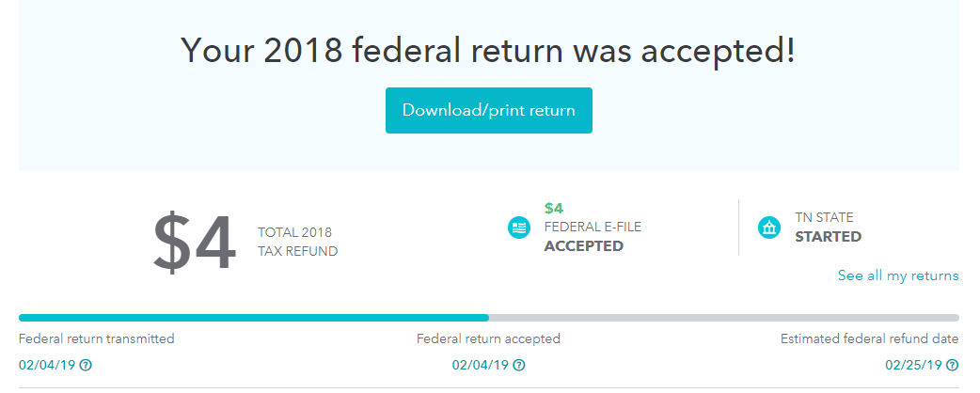
Task: Click the federal return transmitted date 02/04/19
Action: point(47,365)
